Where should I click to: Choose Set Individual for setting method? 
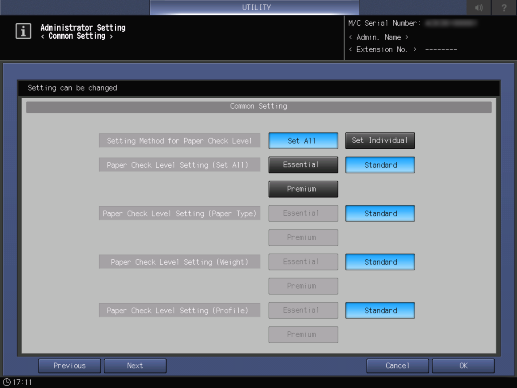tap(380, 141)
